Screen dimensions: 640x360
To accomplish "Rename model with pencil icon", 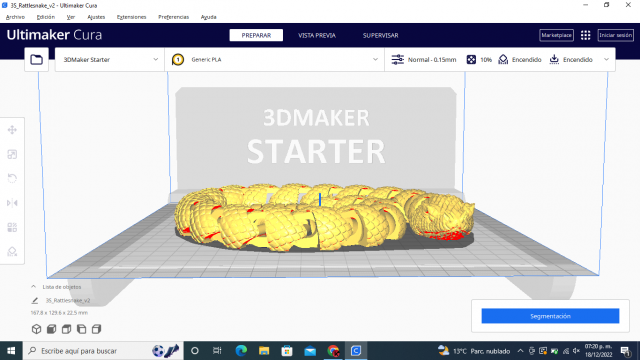I will pos(35,300).
